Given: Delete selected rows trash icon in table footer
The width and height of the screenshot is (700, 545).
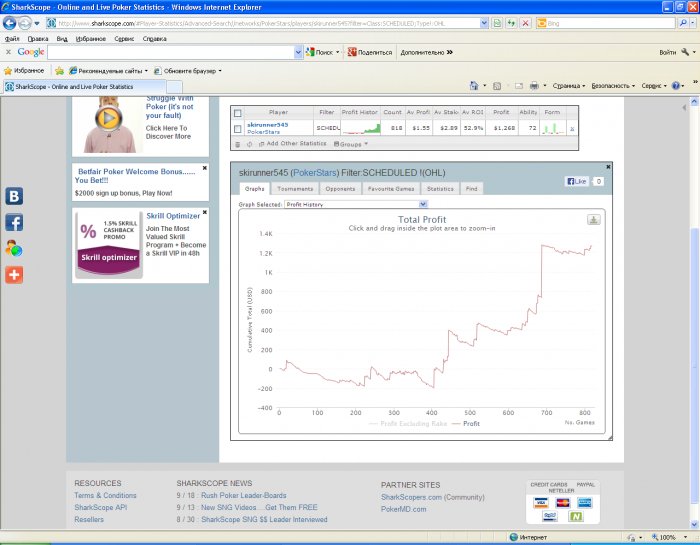Looking at the screenshot, I should coord(238,144).
